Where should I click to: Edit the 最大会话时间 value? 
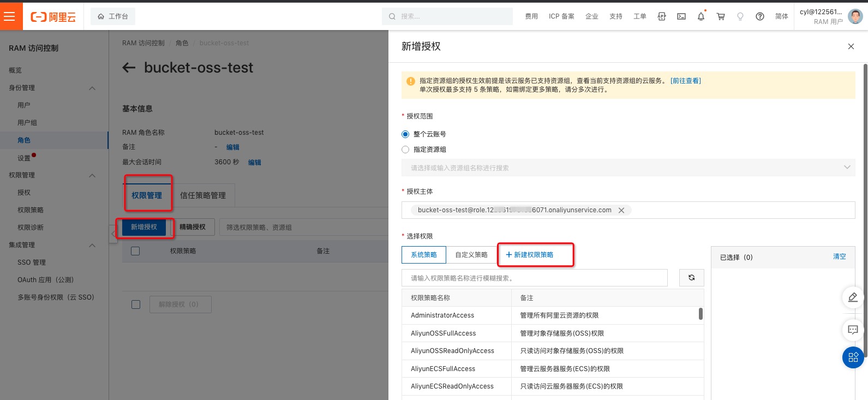pyautogui.click(x=255, y=163)
